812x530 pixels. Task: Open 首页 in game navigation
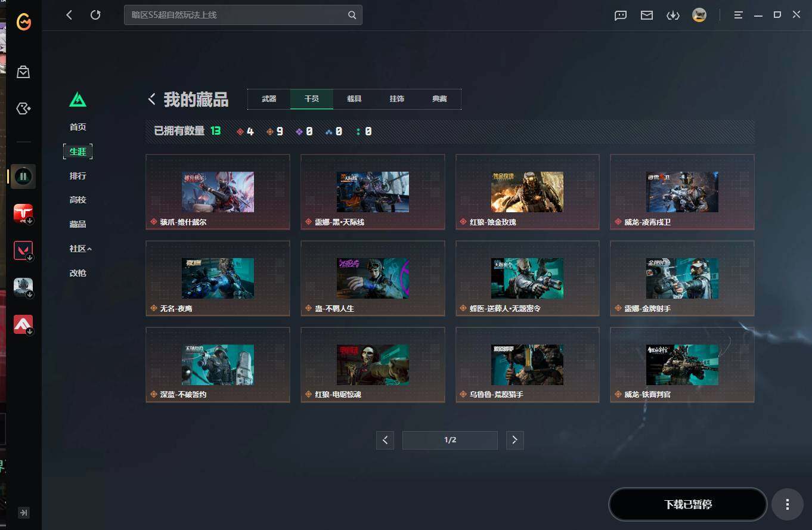pos(78,127)
